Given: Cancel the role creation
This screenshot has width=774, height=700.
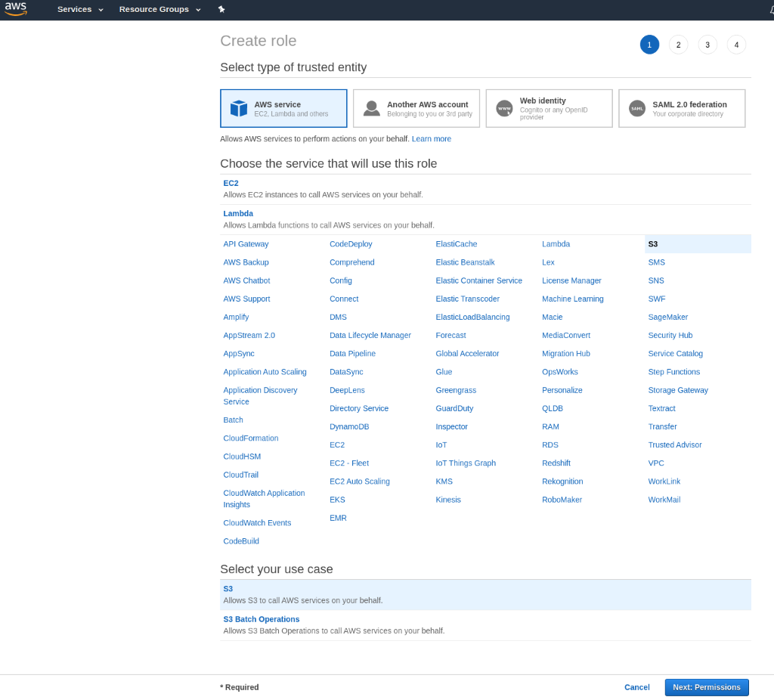Looking at the screenshot, I should (x=636, y=687).
